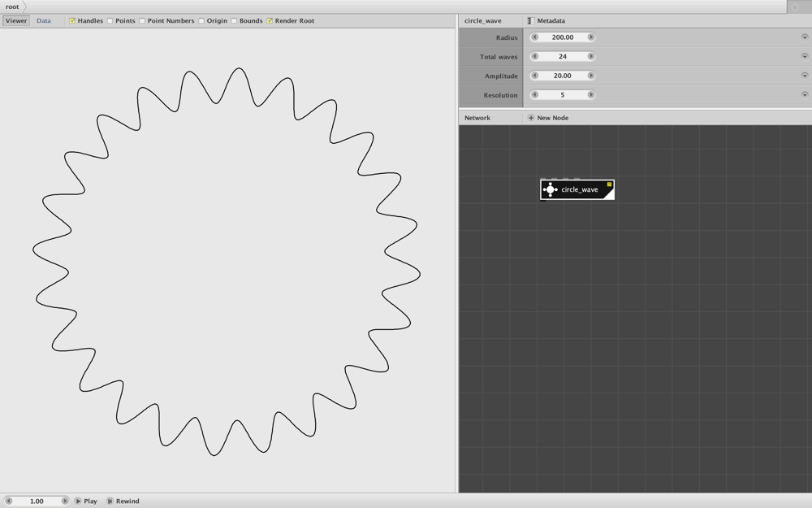Click the Network panel header label

[477, 118]
